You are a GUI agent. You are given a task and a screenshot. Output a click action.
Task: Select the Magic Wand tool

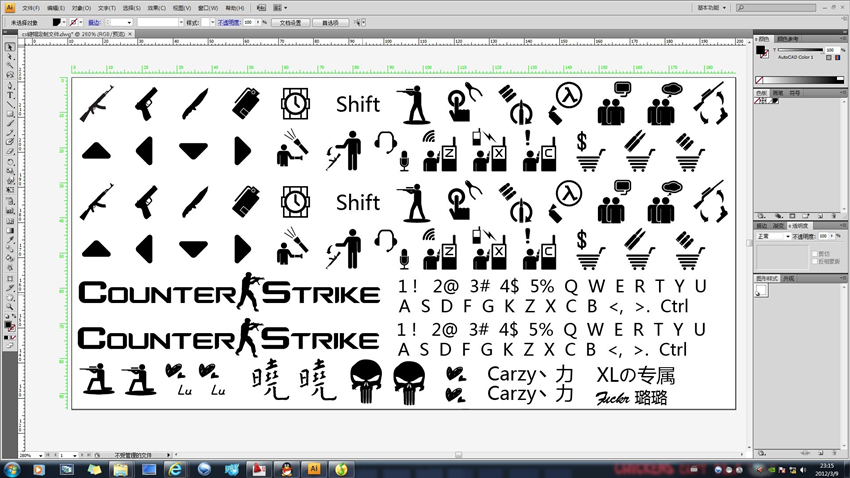(10, 66)
